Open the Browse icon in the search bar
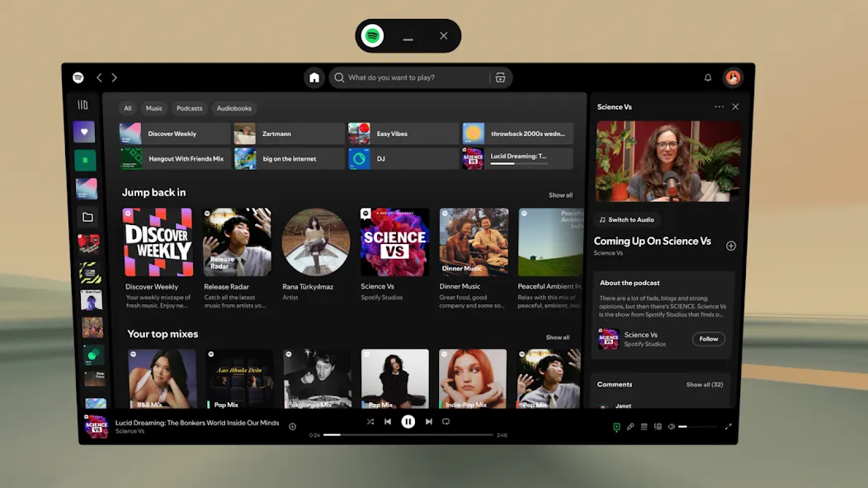The image size is (868, 488). click(x=501, y=77)
